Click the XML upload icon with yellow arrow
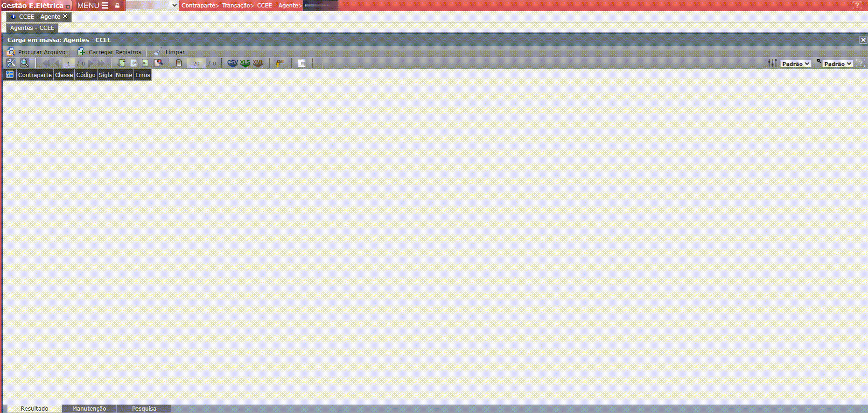 coord(280,63)
